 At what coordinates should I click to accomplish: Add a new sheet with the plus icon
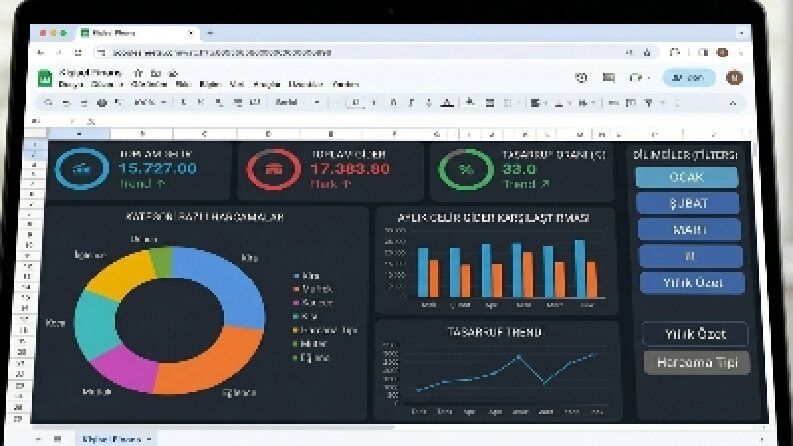click(38, 439)
